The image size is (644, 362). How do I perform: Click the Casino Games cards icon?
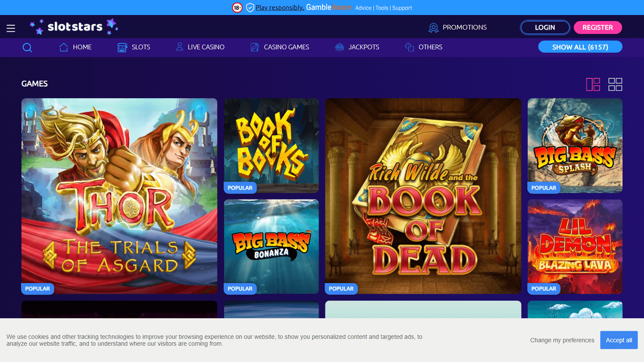[255, 47]
